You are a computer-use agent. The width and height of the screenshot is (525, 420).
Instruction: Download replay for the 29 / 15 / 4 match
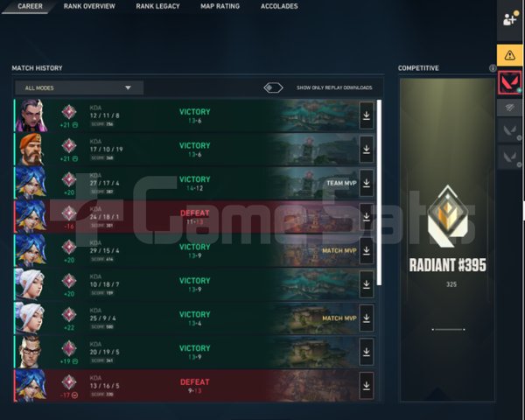coord(367,250)
